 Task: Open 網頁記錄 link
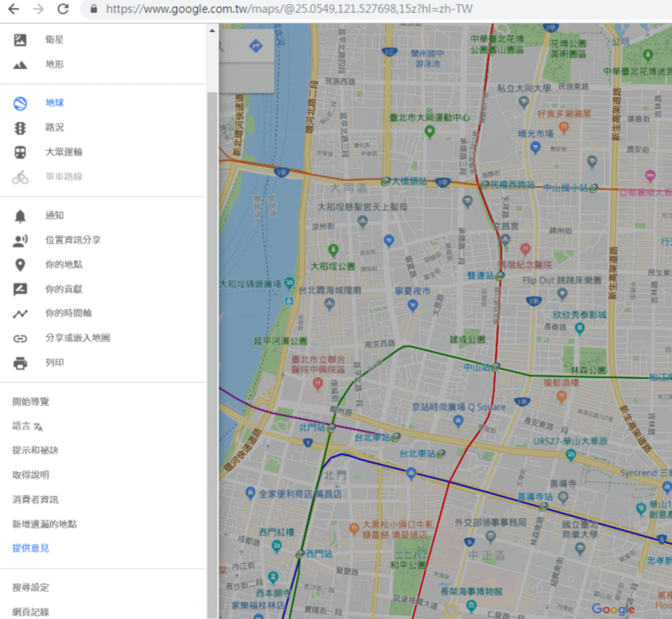coord(30,612)
